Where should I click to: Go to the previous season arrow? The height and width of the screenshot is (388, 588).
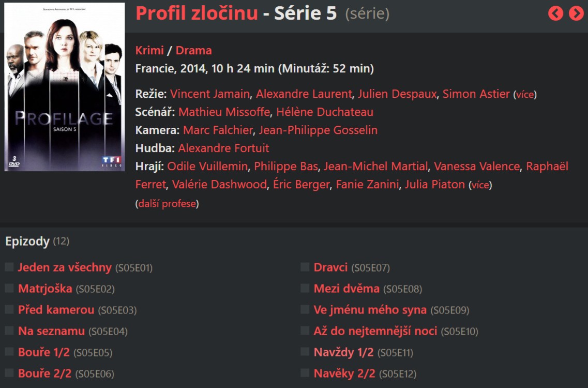[555, 13]
